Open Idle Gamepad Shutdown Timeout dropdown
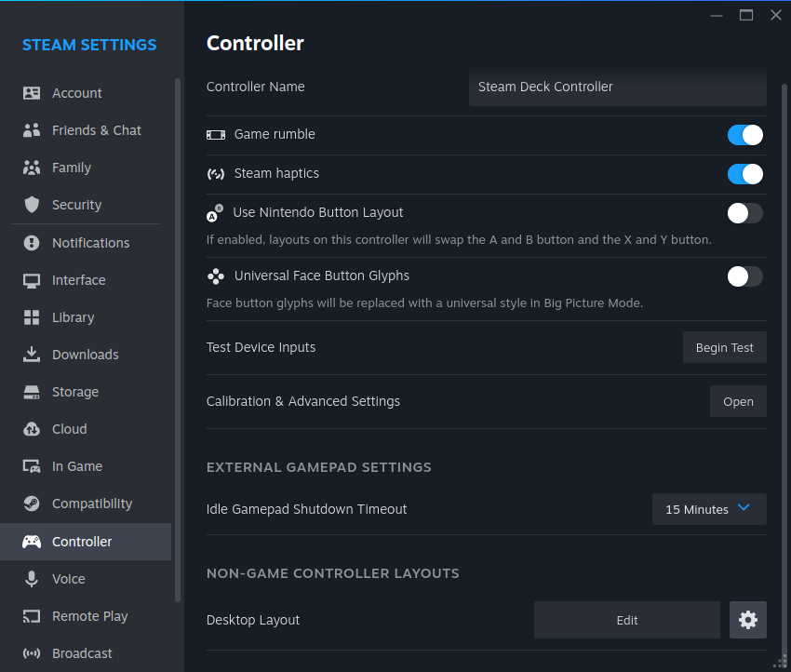Screen dimensions: 791x672 click(709, 509)
